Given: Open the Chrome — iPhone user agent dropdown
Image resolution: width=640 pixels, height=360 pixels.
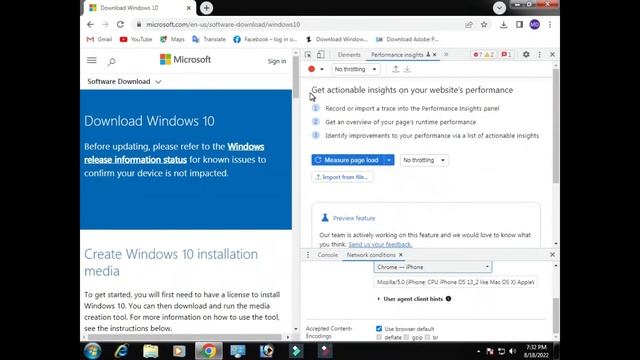Looking at the screenshot, I should click(433, 267).
